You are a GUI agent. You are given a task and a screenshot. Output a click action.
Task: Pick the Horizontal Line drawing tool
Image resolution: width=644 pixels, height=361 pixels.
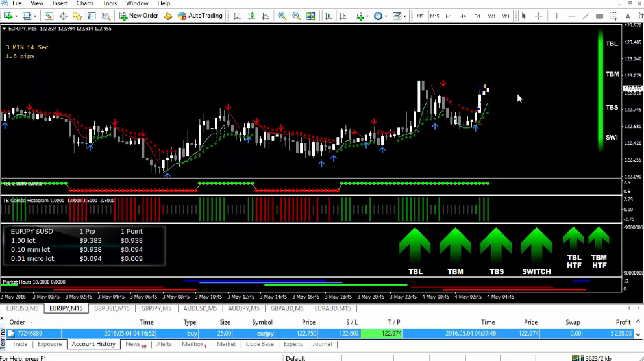point(571,16)
